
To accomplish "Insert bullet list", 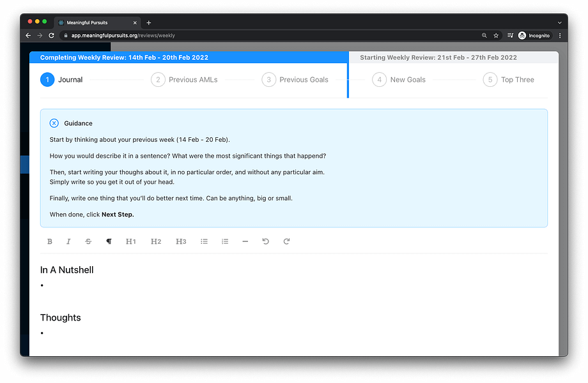I will pos(204,241).
